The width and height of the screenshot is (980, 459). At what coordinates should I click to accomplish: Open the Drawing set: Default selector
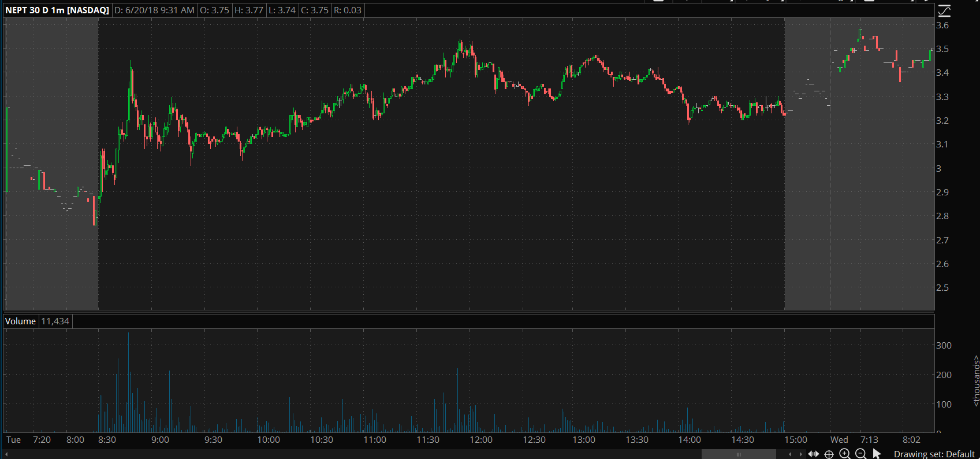coord(934,454)
